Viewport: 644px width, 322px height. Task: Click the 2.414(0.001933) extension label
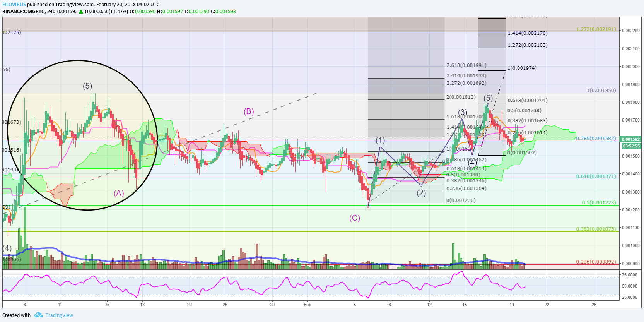(x=466, y=75)
